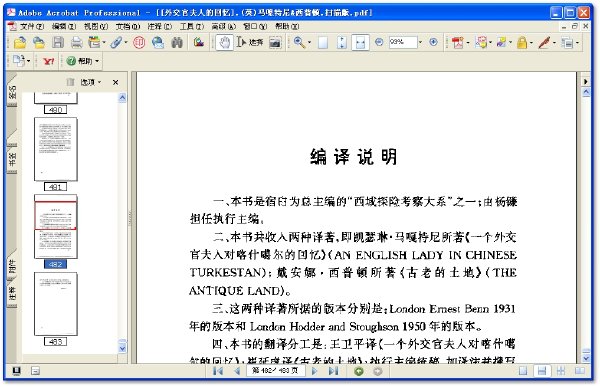Viewport: 600px width, 387px height.
Task: Go to next page button
Action: pyautogui.click(x=315, y=371)
